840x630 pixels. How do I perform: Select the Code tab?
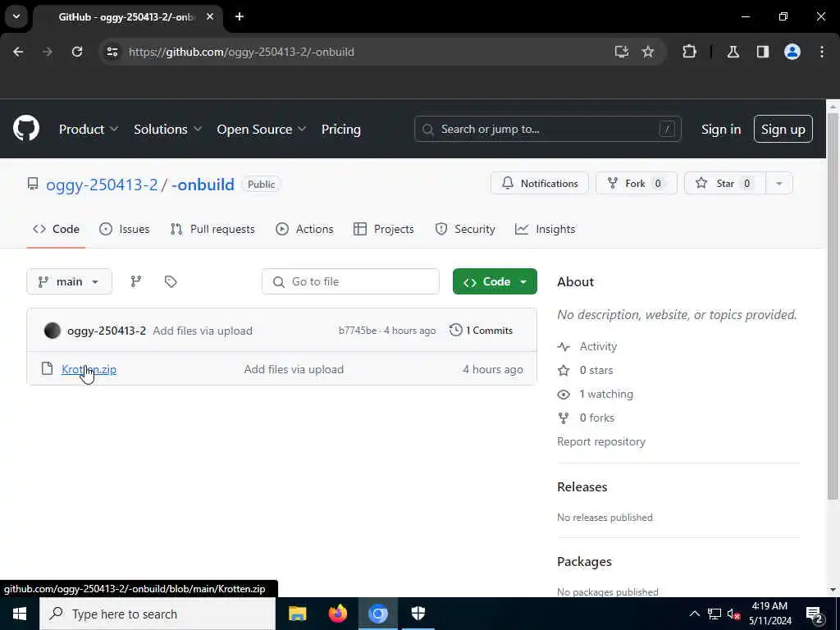56,229
